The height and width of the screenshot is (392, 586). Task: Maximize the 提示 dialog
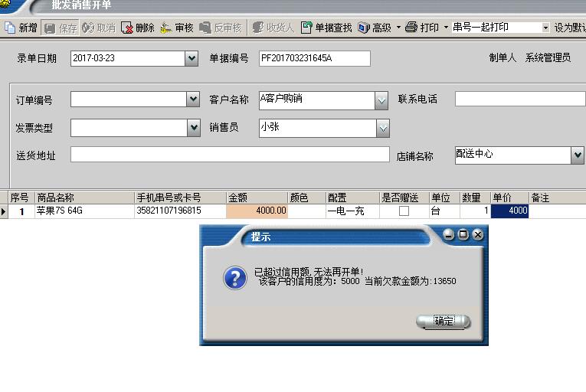[x=463, y=235]
